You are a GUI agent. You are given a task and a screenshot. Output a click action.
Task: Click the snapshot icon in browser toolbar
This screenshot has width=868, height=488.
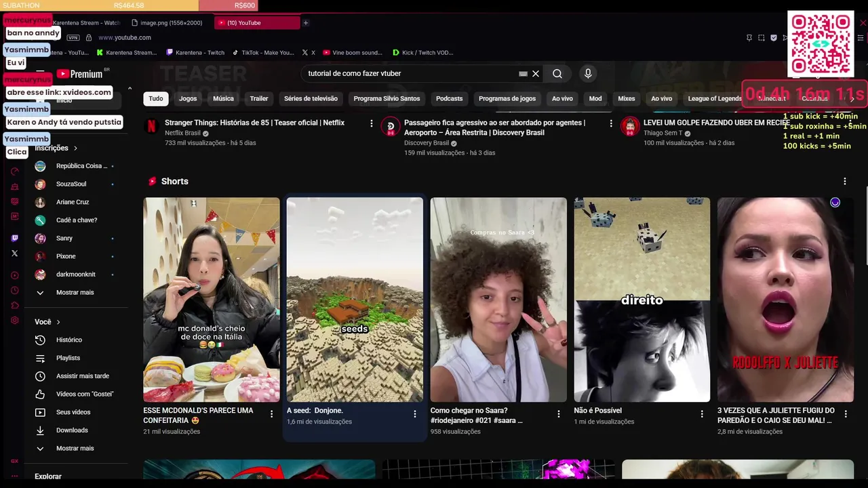tap(762, 38)
